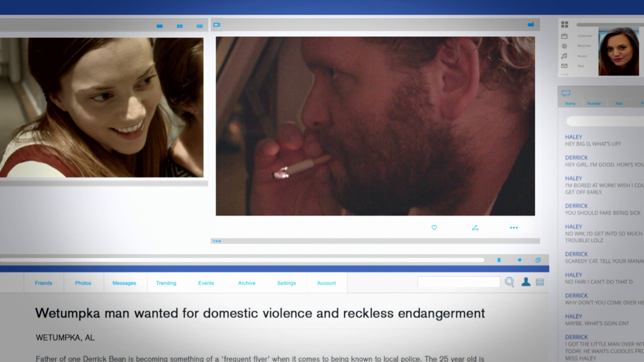Image resolution: width=644 pixels, height=362 pixels.
Task: Open the Music note icon
Action: click(564, 56)
